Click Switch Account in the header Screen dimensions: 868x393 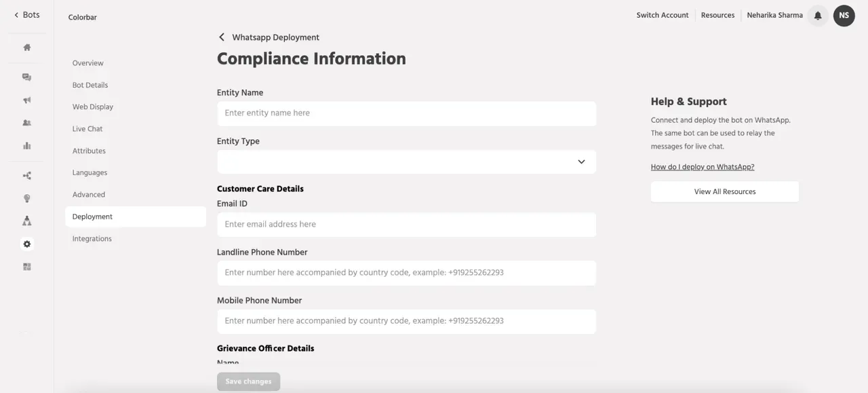point(663,15)
